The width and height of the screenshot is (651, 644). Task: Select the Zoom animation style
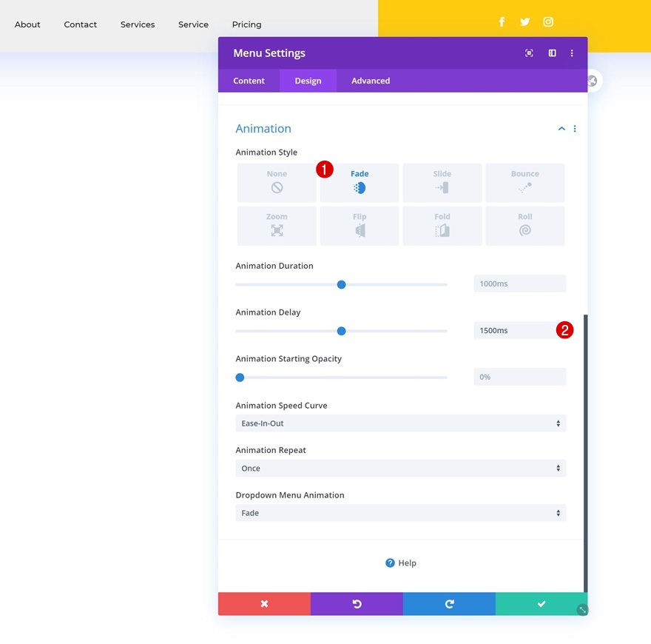[277, 226]
